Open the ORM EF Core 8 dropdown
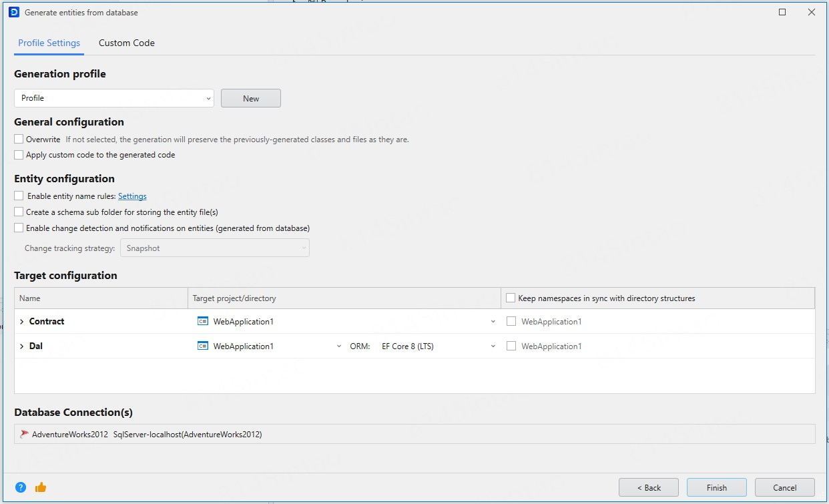This screenshot has width=829, height=504. (x=438, y=346)
